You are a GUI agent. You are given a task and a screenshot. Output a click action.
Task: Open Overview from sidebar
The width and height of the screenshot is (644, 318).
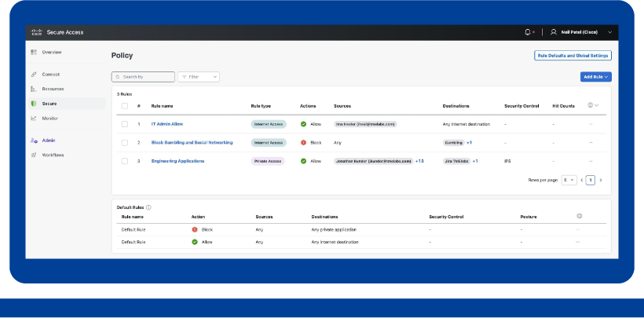point(52,52)
